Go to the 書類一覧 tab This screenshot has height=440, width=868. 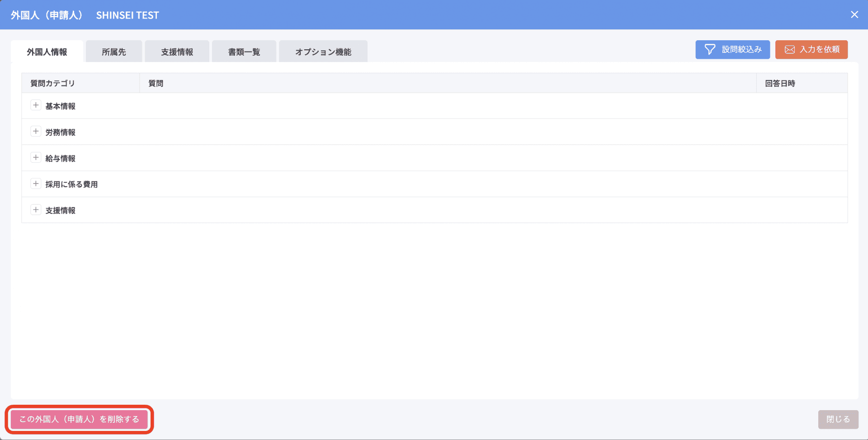[244, 52]
